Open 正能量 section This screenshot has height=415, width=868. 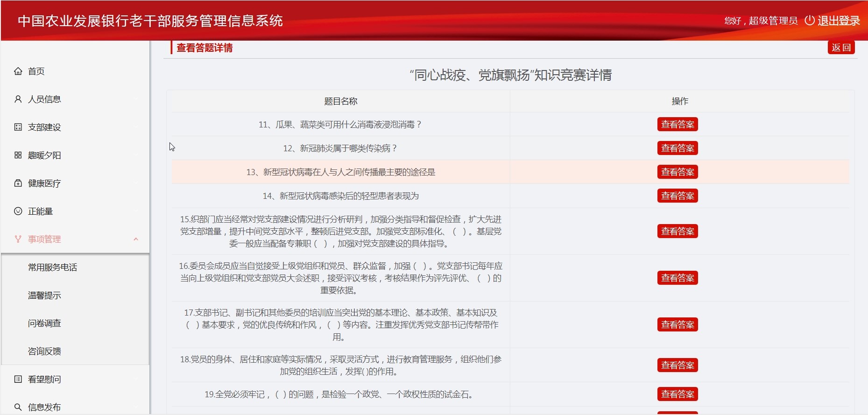[x=41, y=211]
